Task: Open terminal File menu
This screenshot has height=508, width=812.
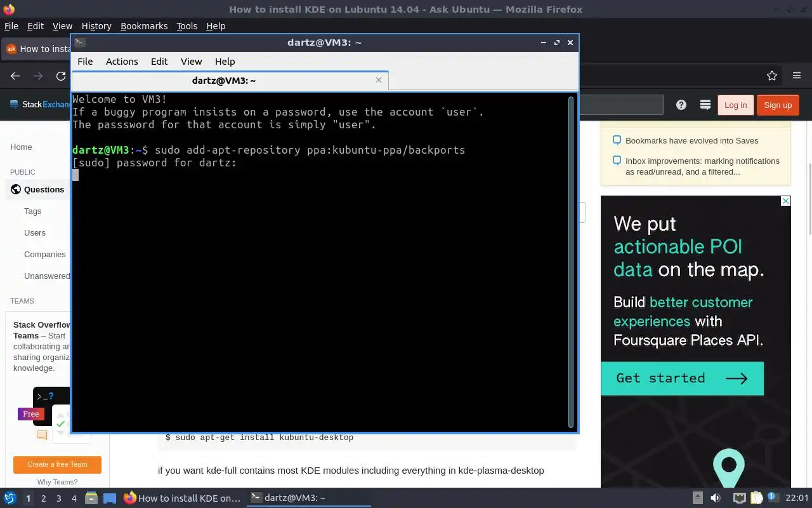Action: [85, 62]
